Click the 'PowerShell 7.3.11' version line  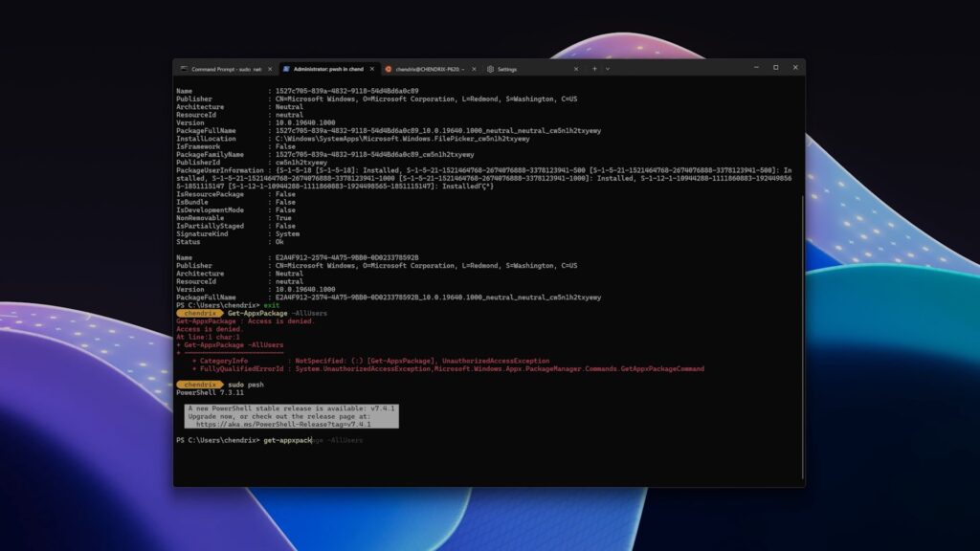point(210,393)
